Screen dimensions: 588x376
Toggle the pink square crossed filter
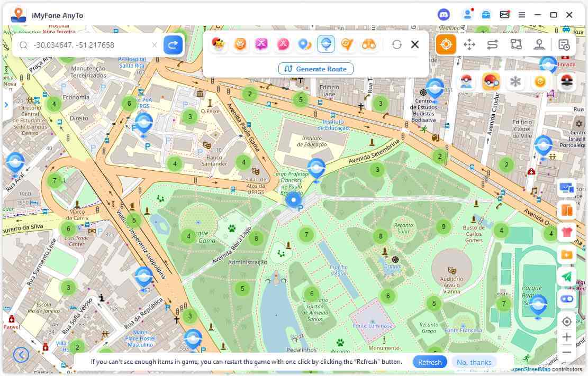[x=261, y=44]
